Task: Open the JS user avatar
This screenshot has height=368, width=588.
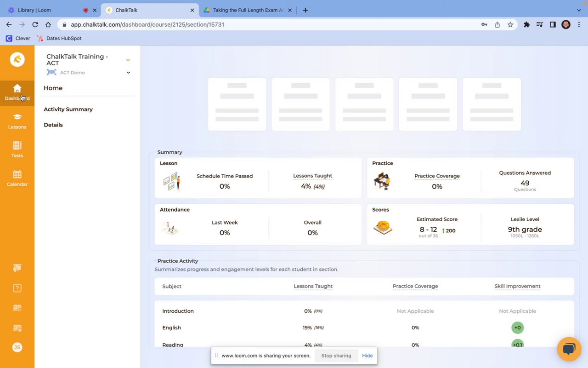Action: click(x=17, y=347)
